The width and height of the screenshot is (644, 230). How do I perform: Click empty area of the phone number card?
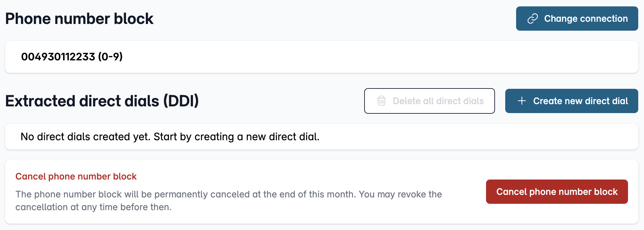pyautogui.click(x=384, y=57)
